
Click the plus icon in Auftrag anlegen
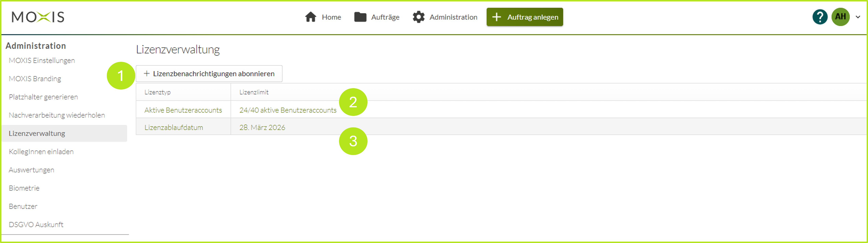(x=496, y=17)
